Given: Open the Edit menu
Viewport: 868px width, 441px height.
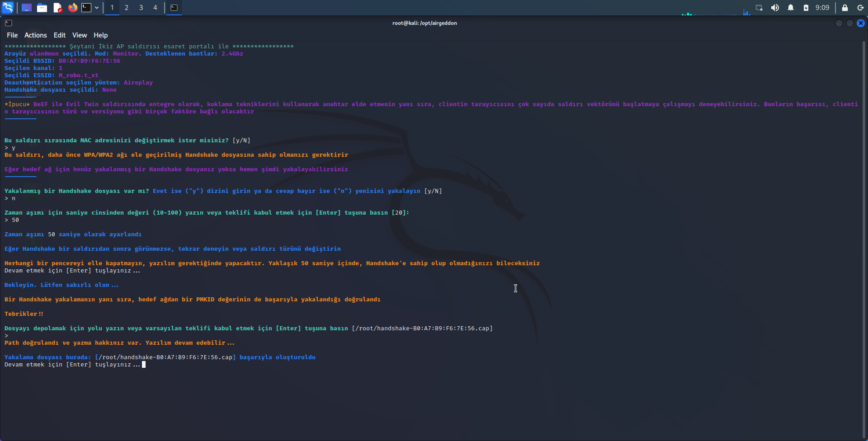Looking at the screenshot, I should pyautogui.click(x=60, y=35).
